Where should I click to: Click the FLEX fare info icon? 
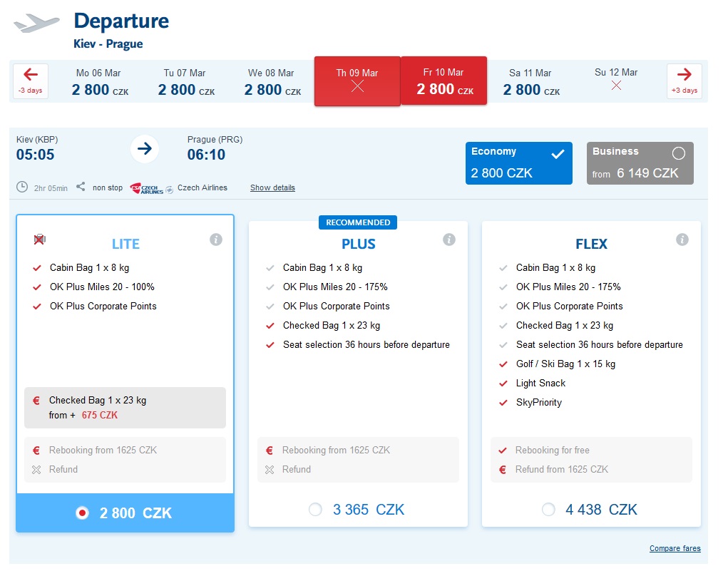682,240
